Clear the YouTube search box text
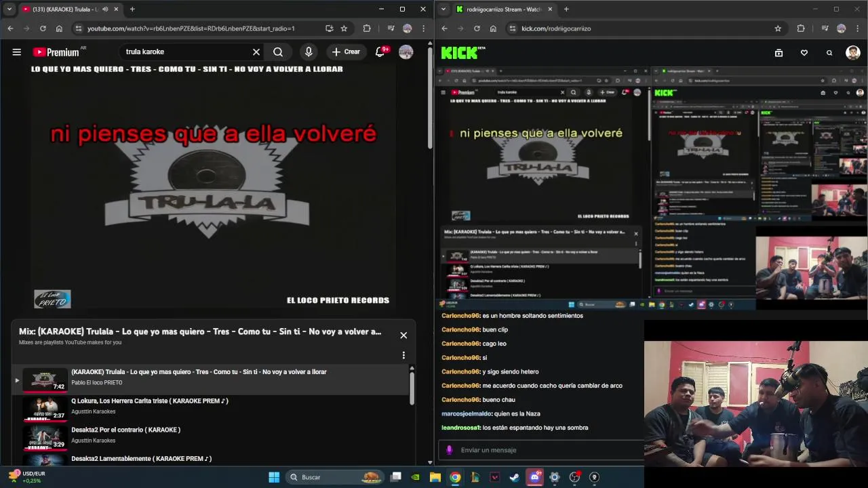 [256, 52]
